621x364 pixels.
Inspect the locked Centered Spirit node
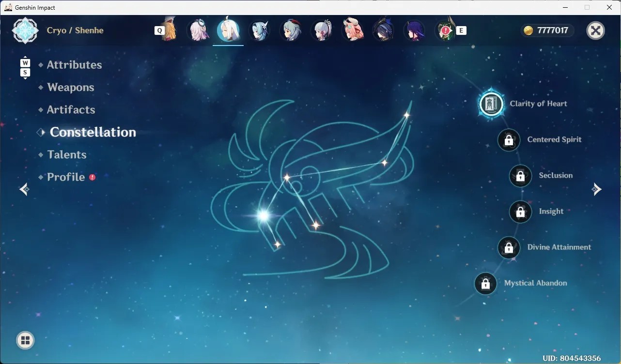509,140
